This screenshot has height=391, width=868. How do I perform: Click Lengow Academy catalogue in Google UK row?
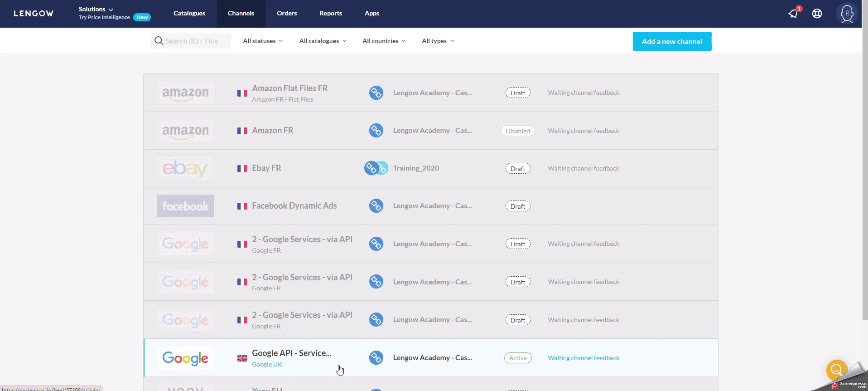click(433, 358)
